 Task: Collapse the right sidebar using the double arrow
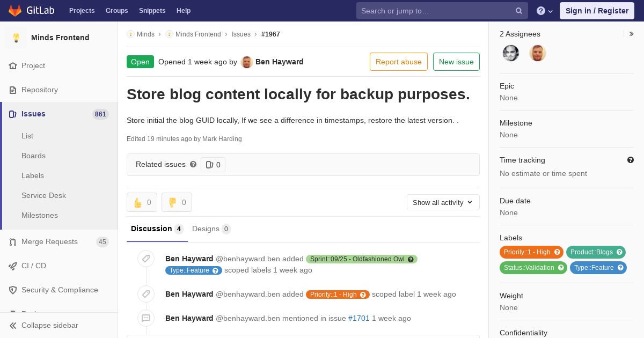click(x=632, y=34)
